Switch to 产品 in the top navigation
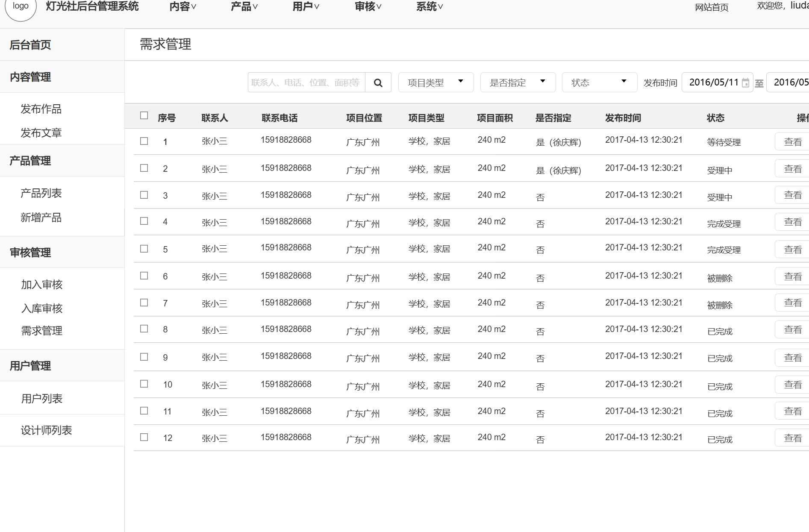 [x=243, y=6]
